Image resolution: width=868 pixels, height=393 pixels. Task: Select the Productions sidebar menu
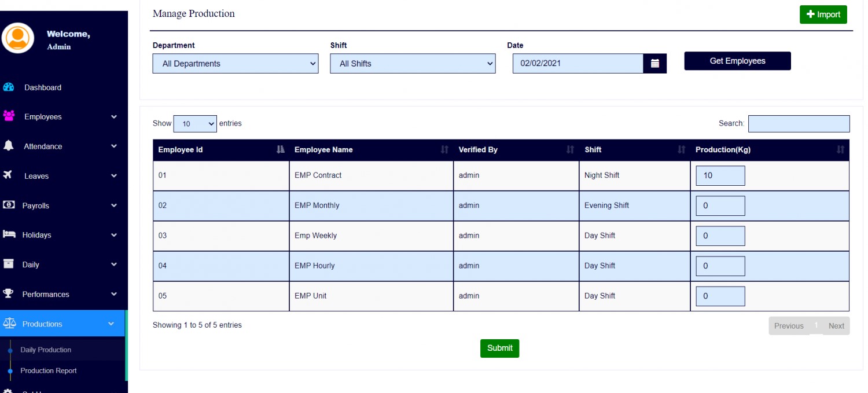[62, 324]
